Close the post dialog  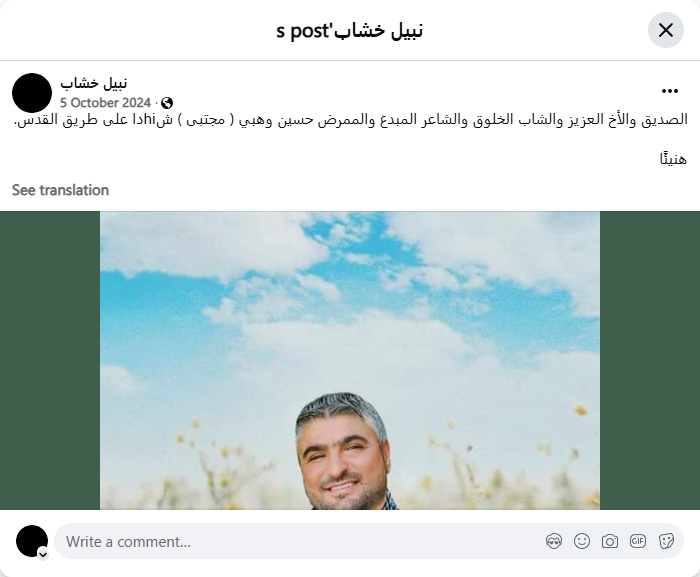[x=666, y=30]
